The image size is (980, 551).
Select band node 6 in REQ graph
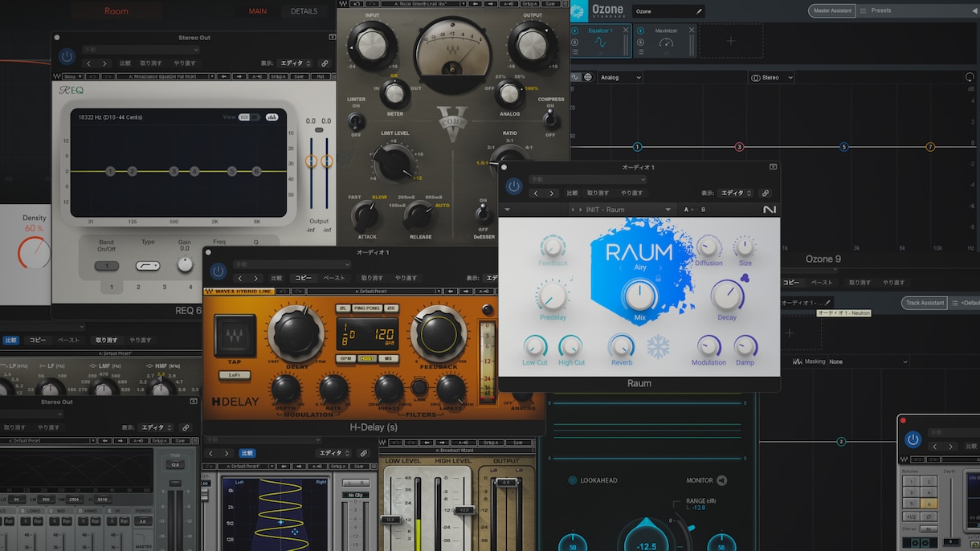click(x=256, y=171)
